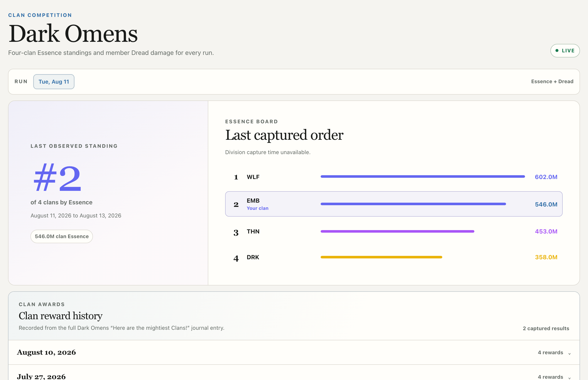The height and width of the screenshot is (380, 588).
Task: Select the EMB Your clan row
Action: [394, 204]
